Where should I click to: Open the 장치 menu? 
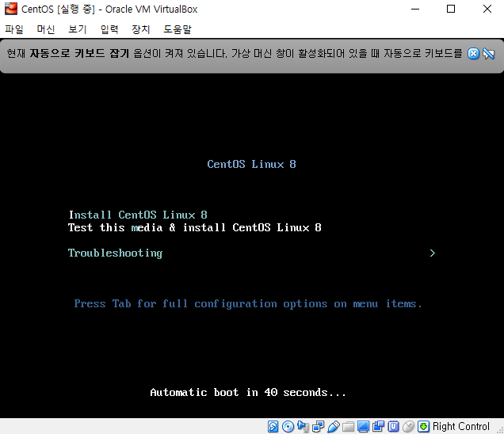(141, 29)
